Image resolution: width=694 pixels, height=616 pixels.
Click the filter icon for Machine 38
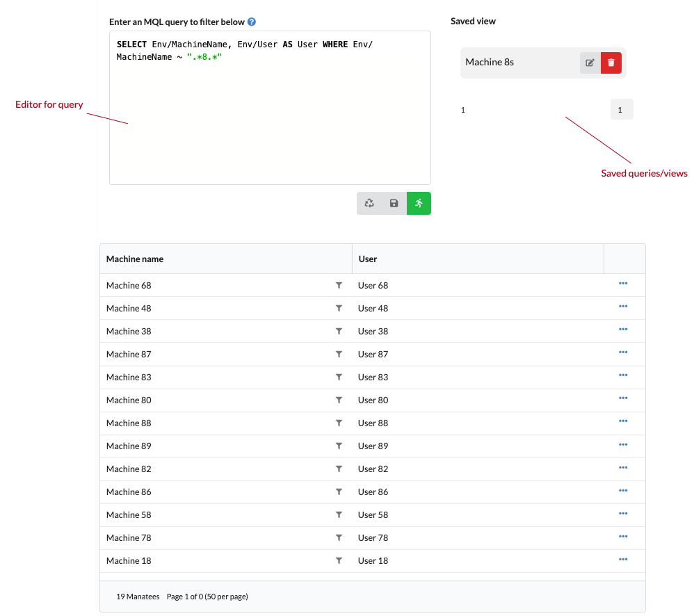[339, 332]
